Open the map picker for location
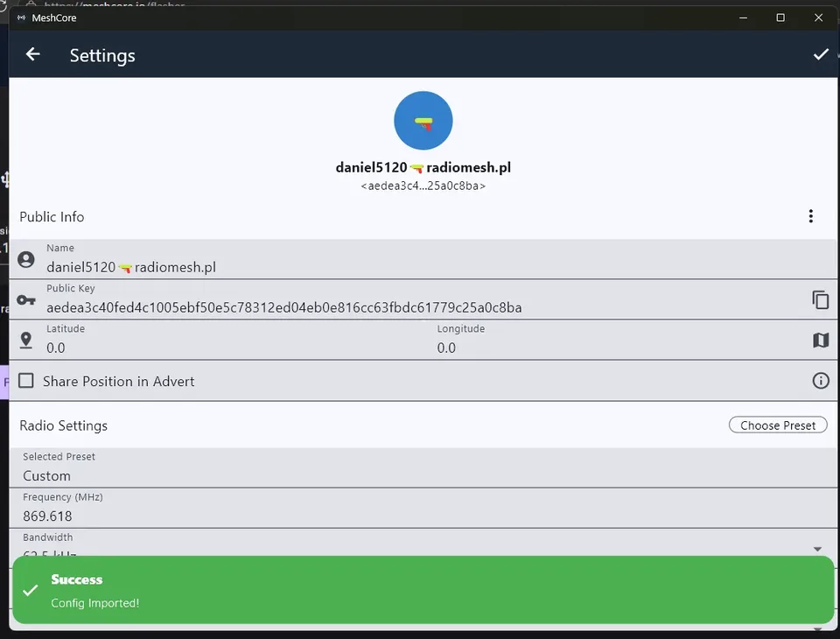 pyautogui.click(x=820, y=340)
